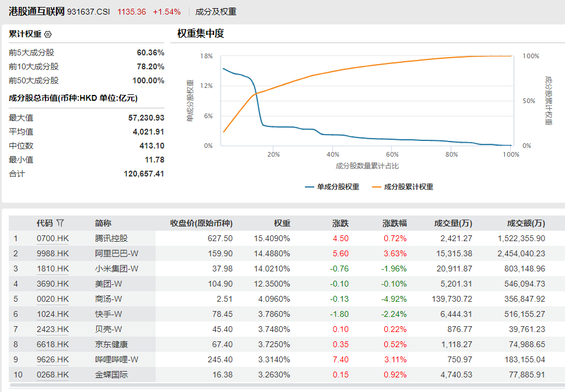565x392 pixels.
Task: Sort by the 成交量(万) column header
Action: 453,223
